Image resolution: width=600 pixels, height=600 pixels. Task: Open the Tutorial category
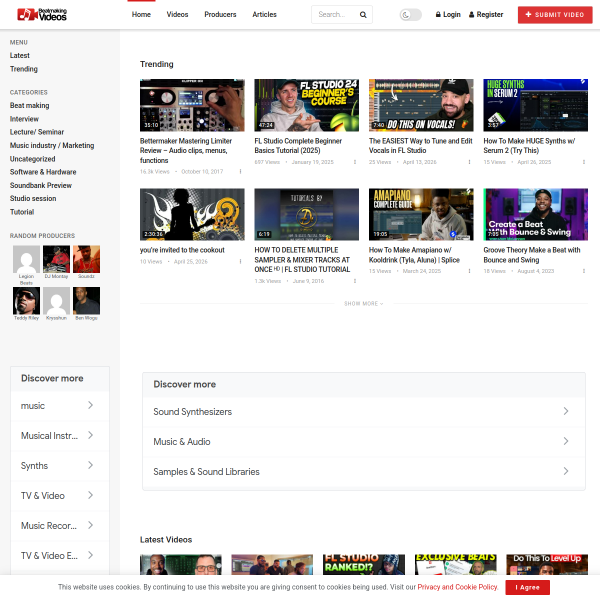tap(22, 212)
